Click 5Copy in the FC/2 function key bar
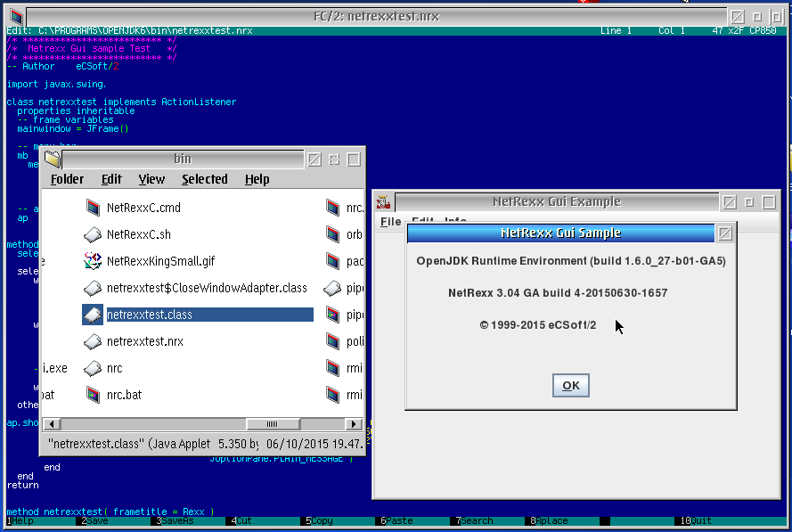792x532 pixels. (319, 521)
